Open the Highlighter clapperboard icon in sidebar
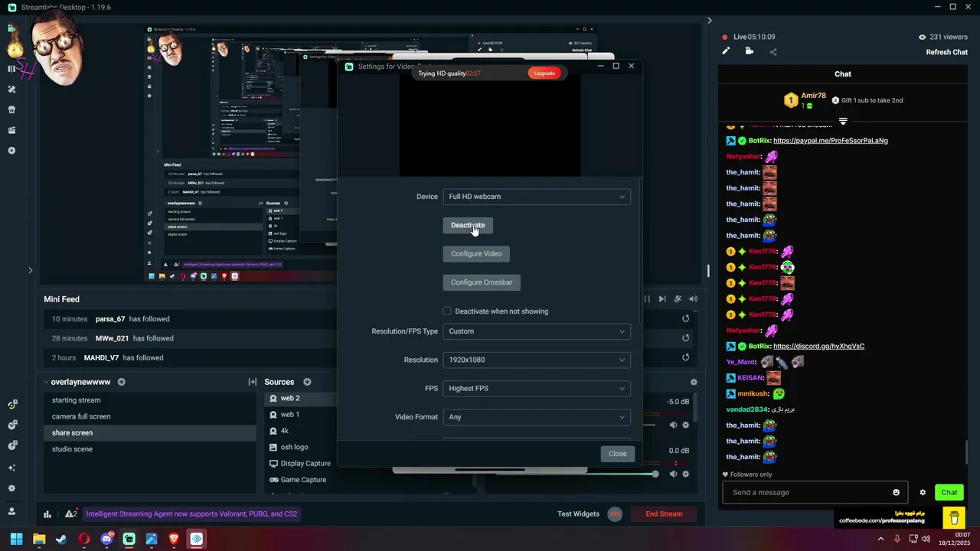This screenshot has height=551, width=980. point(11,130)
